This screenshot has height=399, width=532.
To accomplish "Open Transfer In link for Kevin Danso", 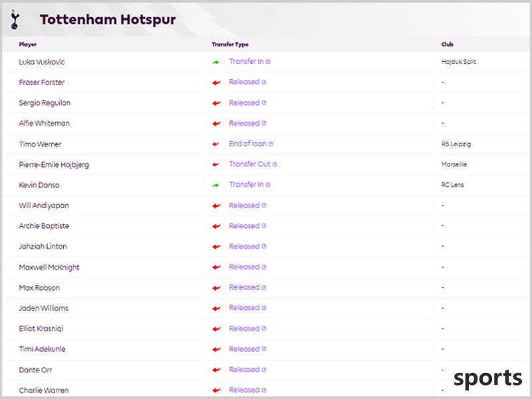I will tap(246, 184).
